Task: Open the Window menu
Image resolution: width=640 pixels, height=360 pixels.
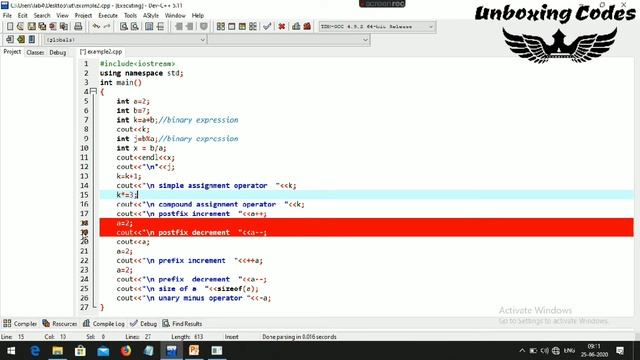Action: [x=175, y=16]
